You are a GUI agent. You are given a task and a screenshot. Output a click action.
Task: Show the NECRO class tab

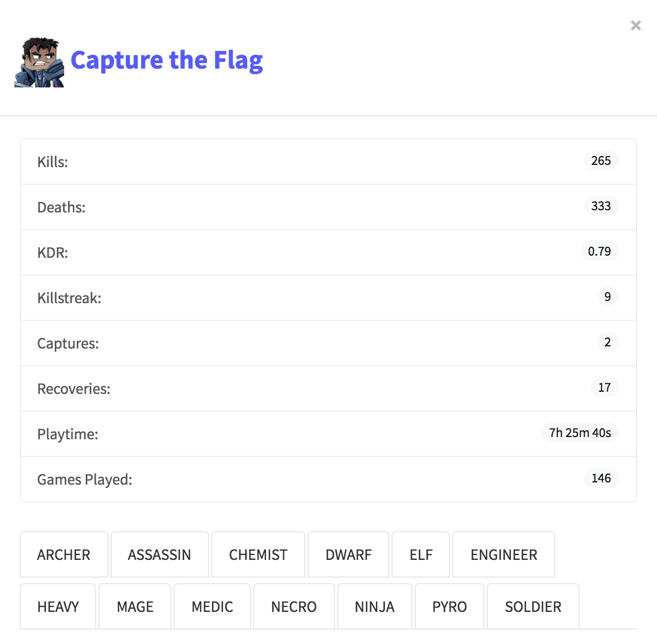294,607
